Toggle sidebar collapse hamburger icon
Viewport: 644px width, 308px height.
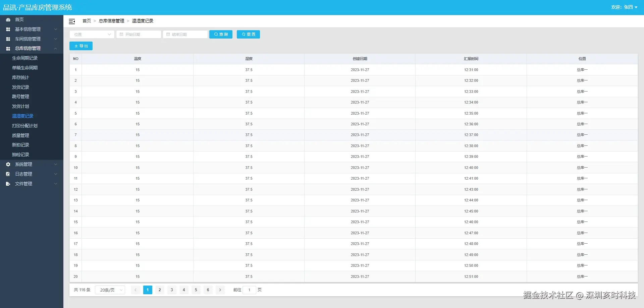click(72, 21)
